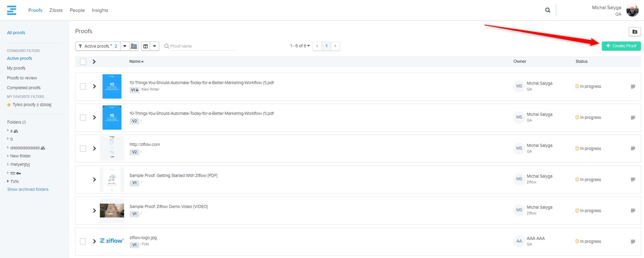
Task: Open the Active proofs filter dropdown arrow
Action: click(x=125, y=46)
